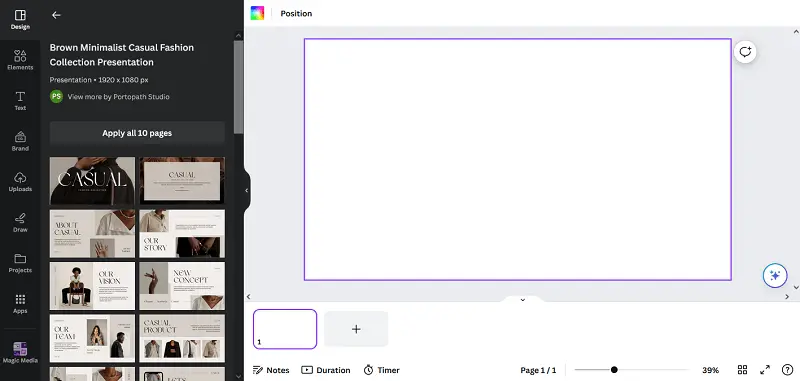Image resolution: width=800 pixels, height=381 pixels.
Task: Pick the Our Vision template page
Action: pos(92,286)
